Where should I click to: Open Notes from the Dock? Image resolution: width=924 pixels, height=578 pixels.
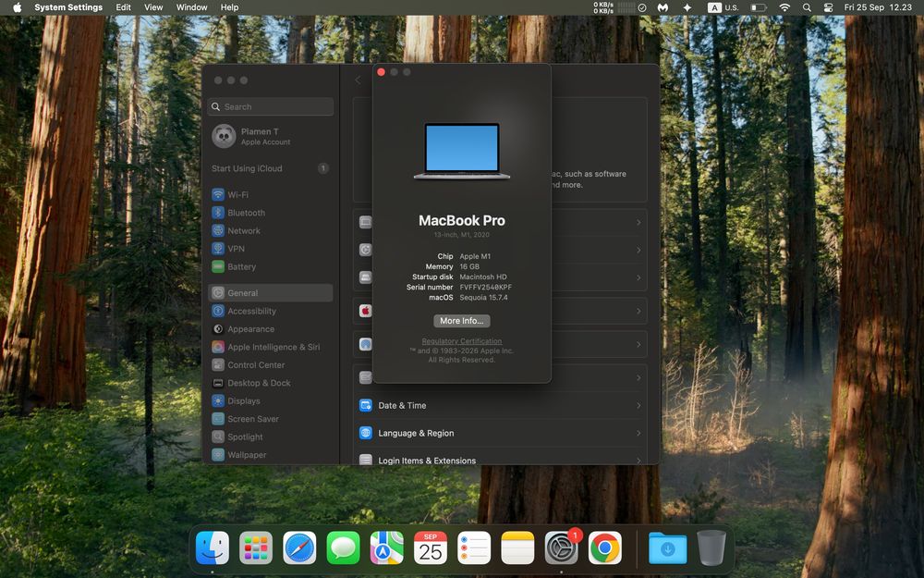click(517, 547)
